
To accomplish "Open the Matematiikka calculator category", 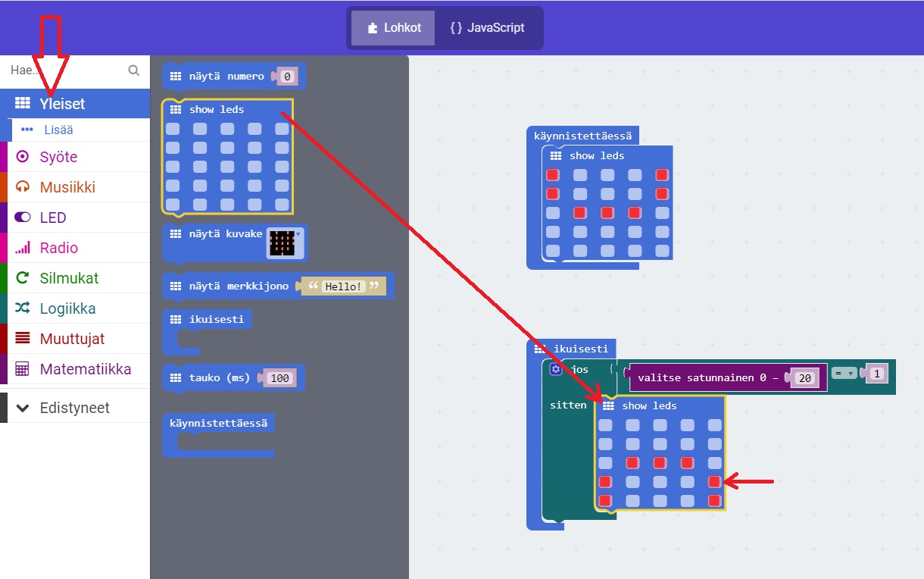I will click(x=85, y=369).
